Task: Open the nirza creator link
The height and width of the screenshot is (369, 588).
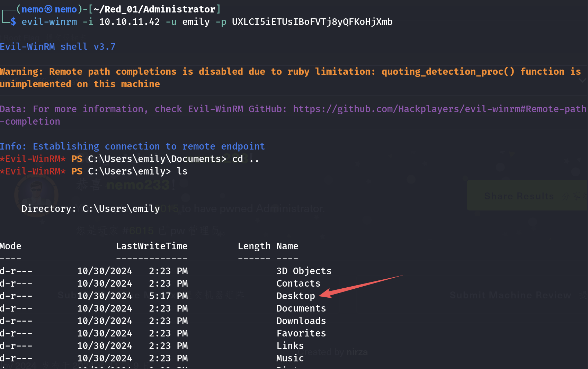Action: pos(357,352)
